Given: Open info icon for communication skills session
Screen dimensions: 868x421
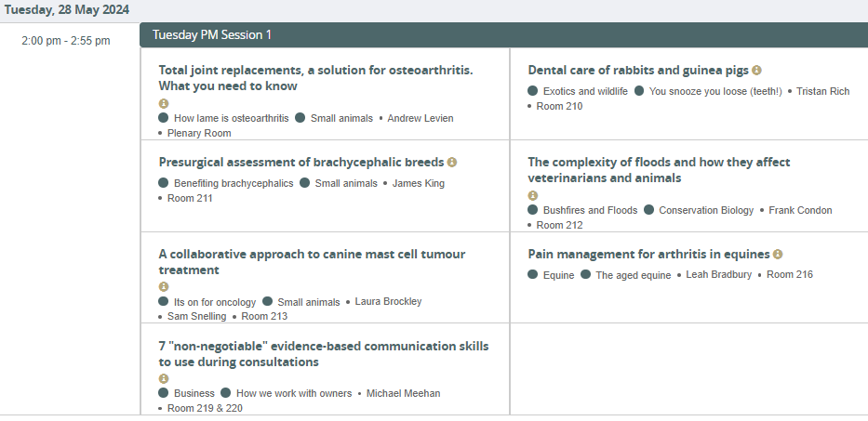Looking at the screenshot, I should pyautogui.click(x=164, y=378).
